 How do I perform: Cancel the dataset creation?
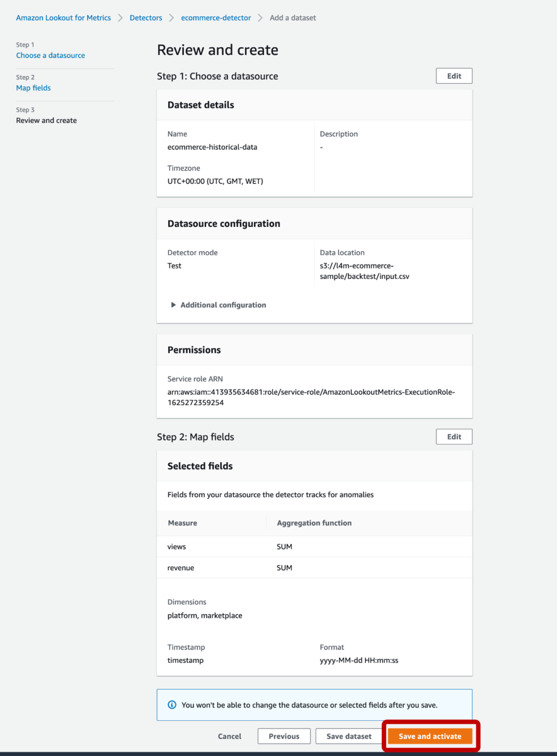click(x=229, y=736)
